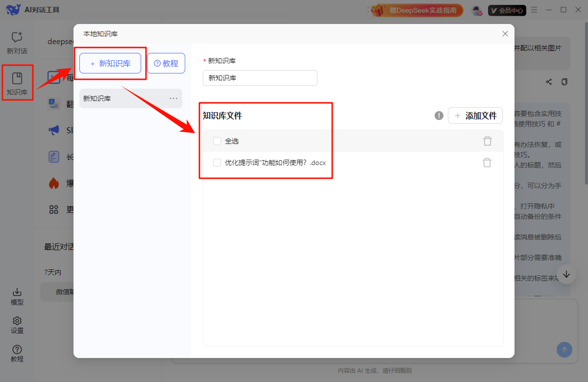Viewport: 588px width, 382px height.
Task: Open the 模型 model download icon
Action: [17, 294]
